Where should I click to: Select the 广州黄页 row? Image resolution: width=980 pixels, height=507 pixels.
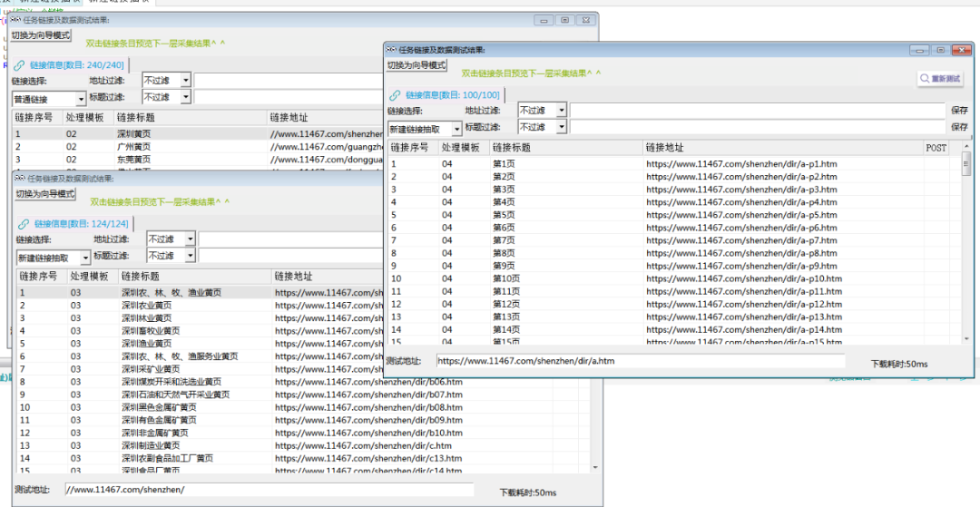pos(198,147)
